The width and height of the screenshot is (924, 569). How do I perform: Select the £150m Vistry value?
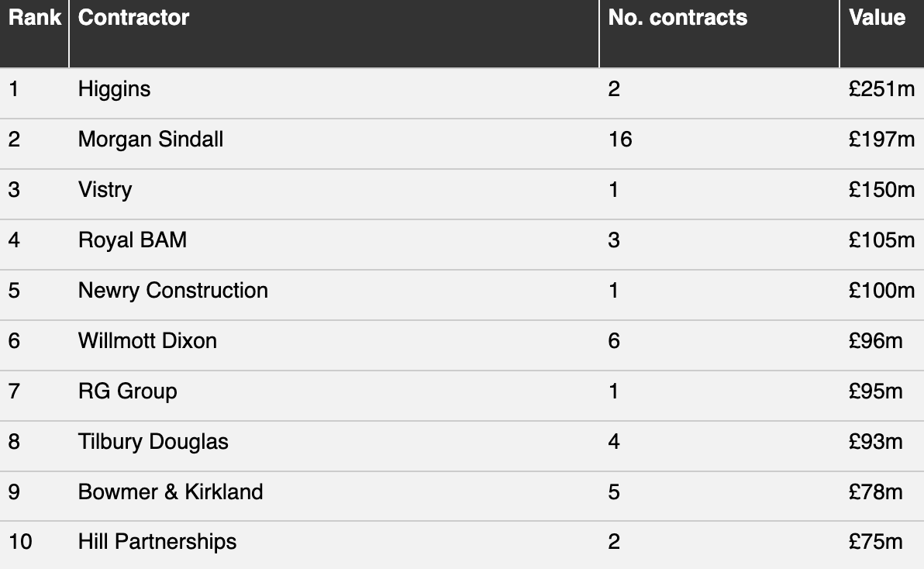(881, 190)
